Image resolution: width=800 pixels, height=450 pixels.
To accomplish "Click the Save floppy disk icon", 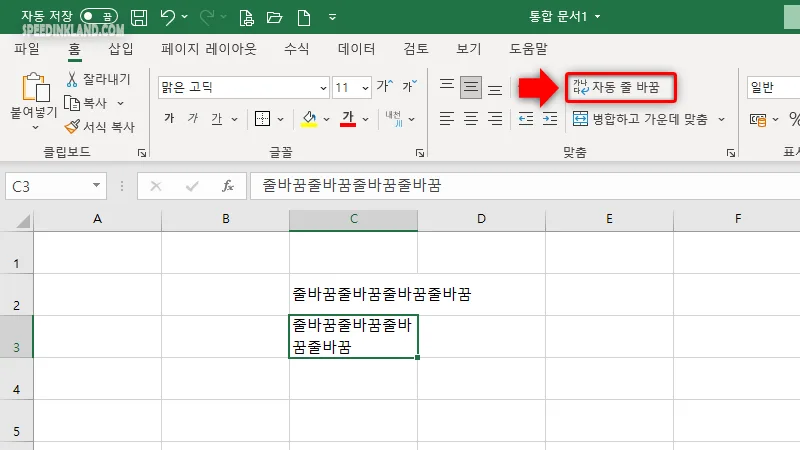I will pos(139,17).
